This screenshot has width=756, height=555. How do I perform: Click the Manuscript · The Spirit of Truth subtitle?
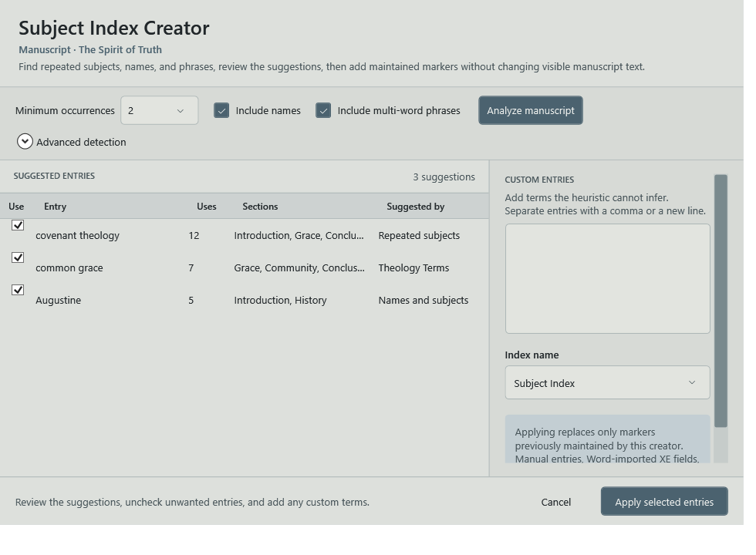tap(90, 49)
